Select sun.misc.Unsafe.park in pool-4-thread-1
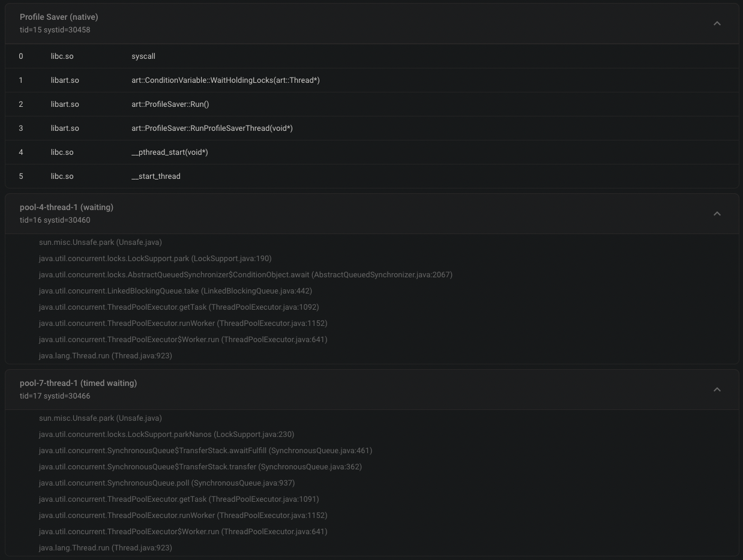This screenshot has width=743, height=560. [100, 242]
